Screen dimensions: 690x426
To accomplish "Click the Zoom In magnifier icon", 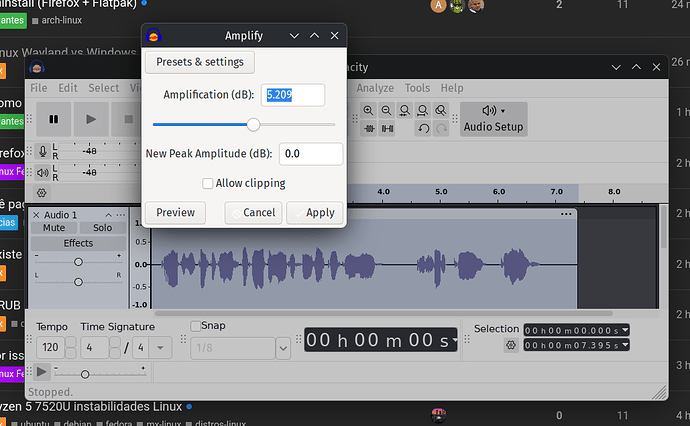I will coord(368,110).
